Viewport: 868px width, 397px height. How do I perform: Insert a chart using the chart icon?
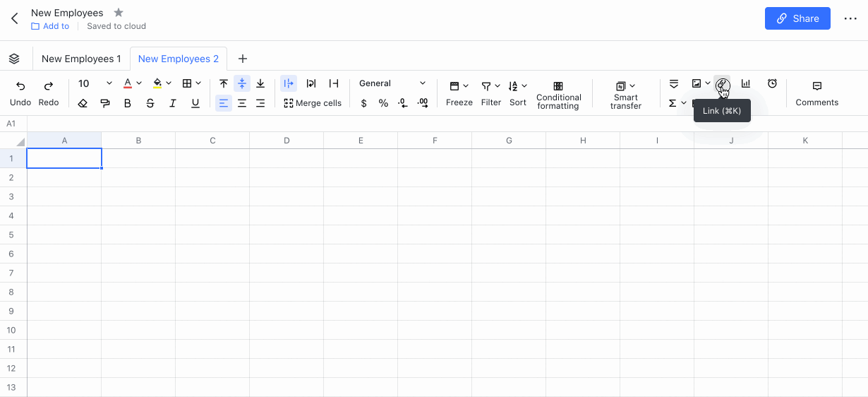pyautogui.click(x=746, y=83)
